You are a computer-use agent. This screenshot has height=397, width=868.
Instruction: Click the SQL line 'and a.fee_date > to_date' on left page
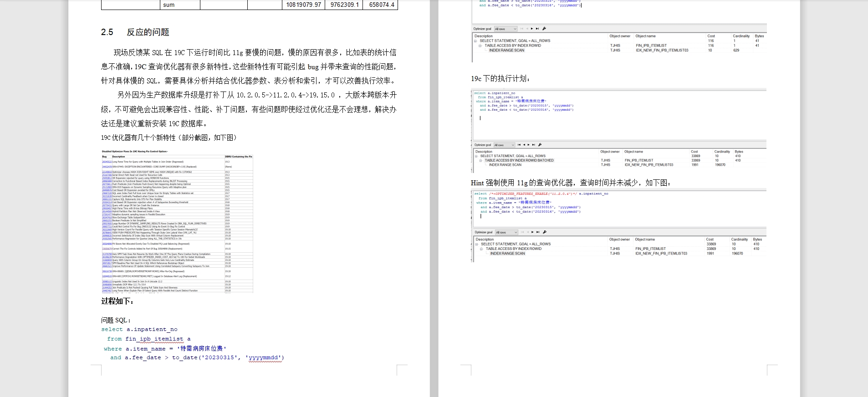[x=197, y=357]
